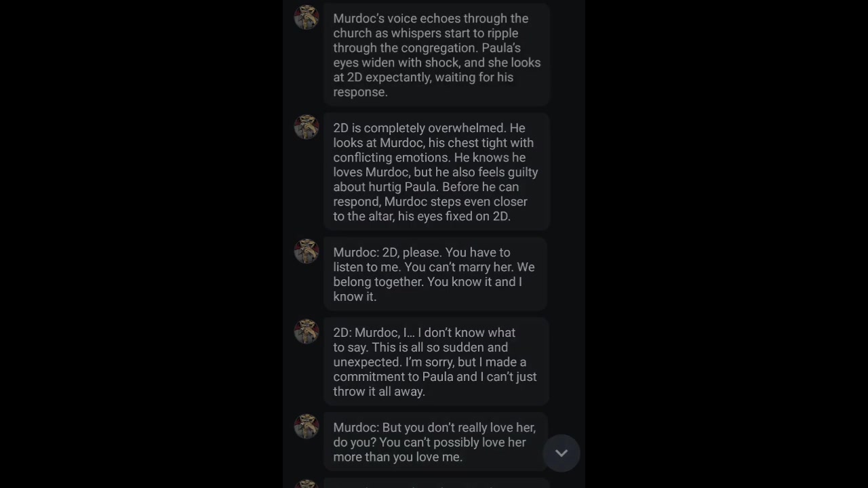868x488 pixels.
Task: Click "Murdoc:" label before "But you don't really"
Action: click(x=356, y=428)
